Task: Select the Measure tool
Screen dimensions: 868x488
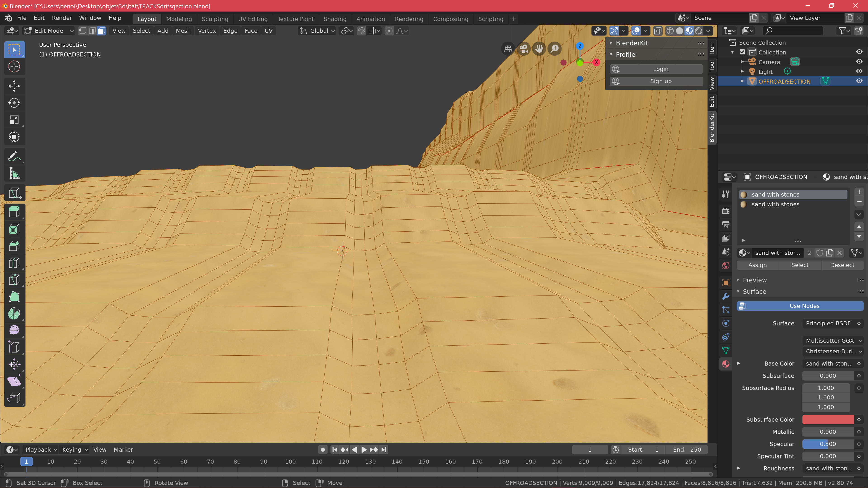Action: (14, 174)
